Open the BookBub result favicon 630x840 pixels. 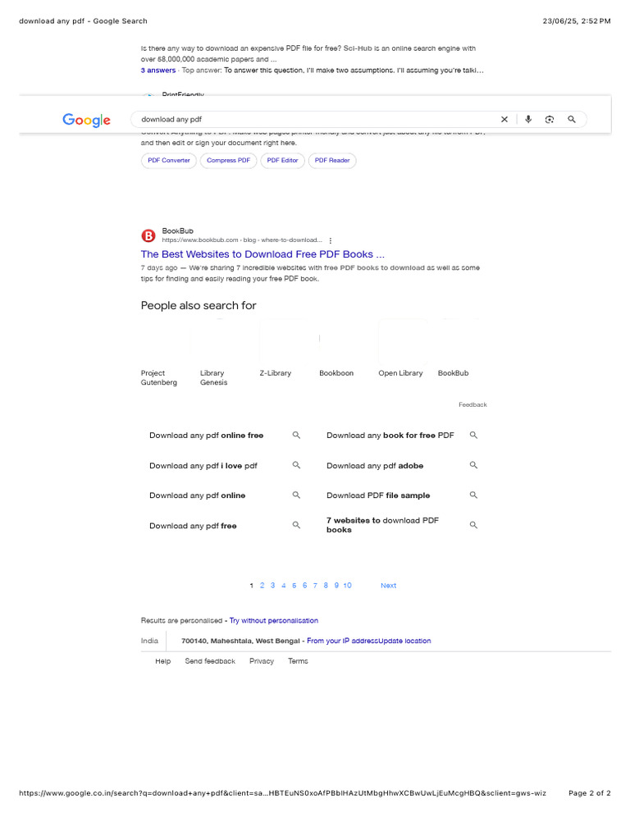coord(148,235)
